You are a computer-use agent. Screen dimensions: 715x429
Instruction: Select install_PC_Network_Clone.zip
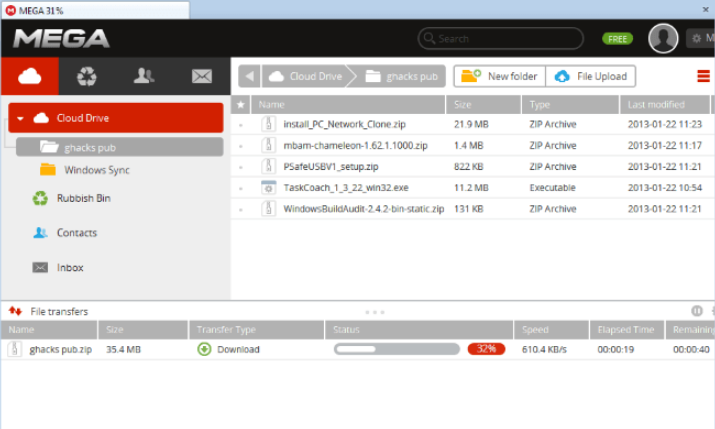click(x=344, y=124)
